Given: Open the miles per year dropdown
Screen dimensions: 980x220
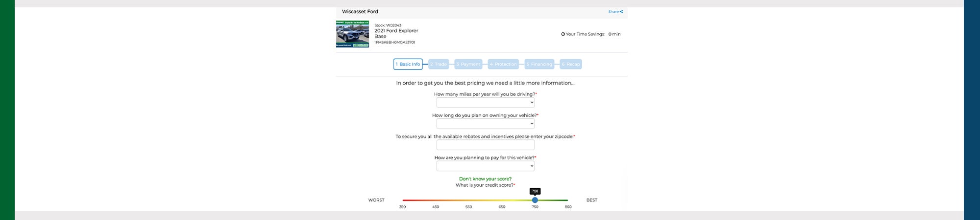Looking at the screenshot, I should [485, 103].
